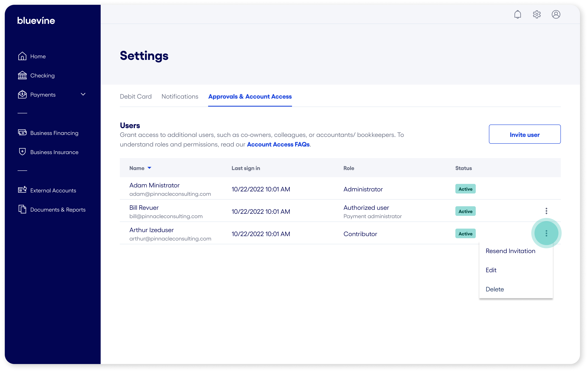Image resolution: width=588 pixels, height=372 pixels.
Task: Open Business Financing from the sidebar
Action: [x=54, y=133]
